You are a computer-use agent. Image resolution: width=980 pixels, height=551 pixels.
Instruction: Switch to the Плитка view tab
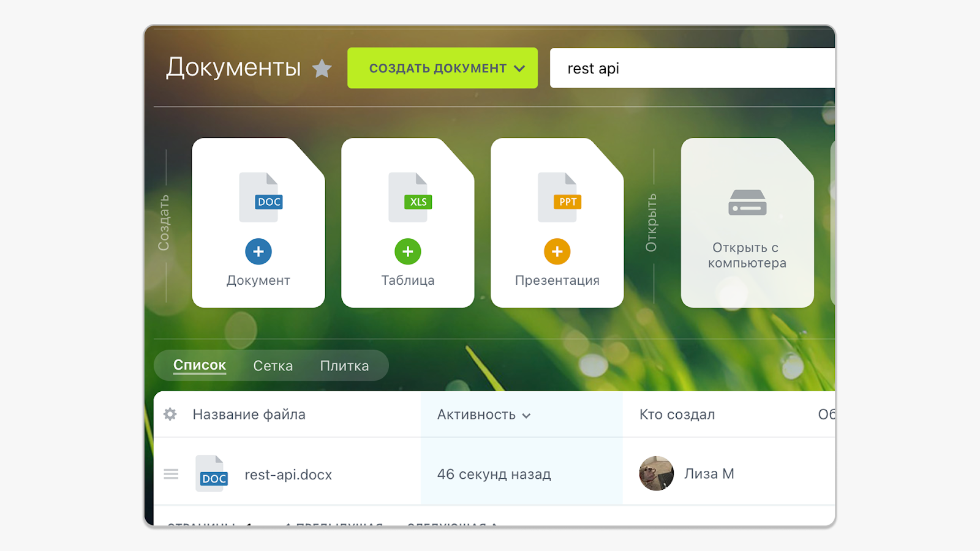click(345, 365)
